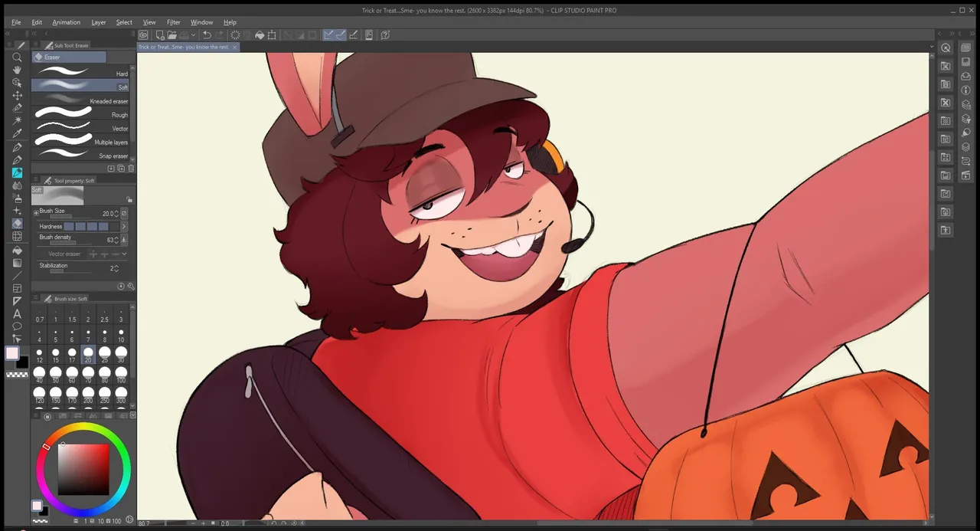Expand Brush Size options with plus

[35, 212]
